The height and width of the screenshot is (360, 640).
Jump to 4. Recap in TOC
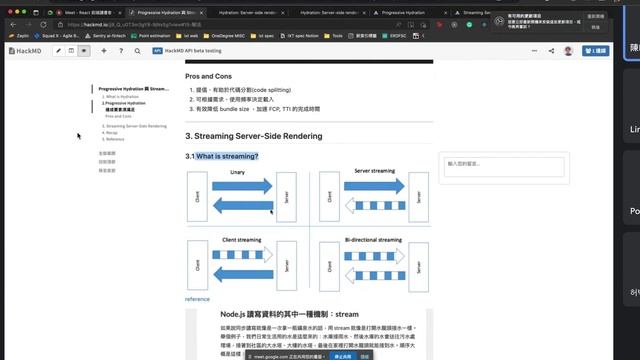[x=110, y=133]
